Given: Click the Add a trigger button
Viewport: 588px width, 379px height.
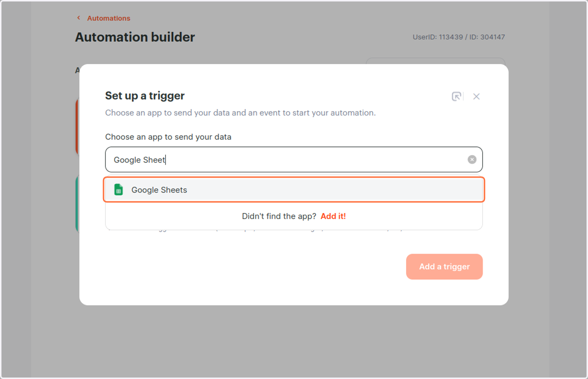Looking at the screenshot, I should [x=444, y=267].
